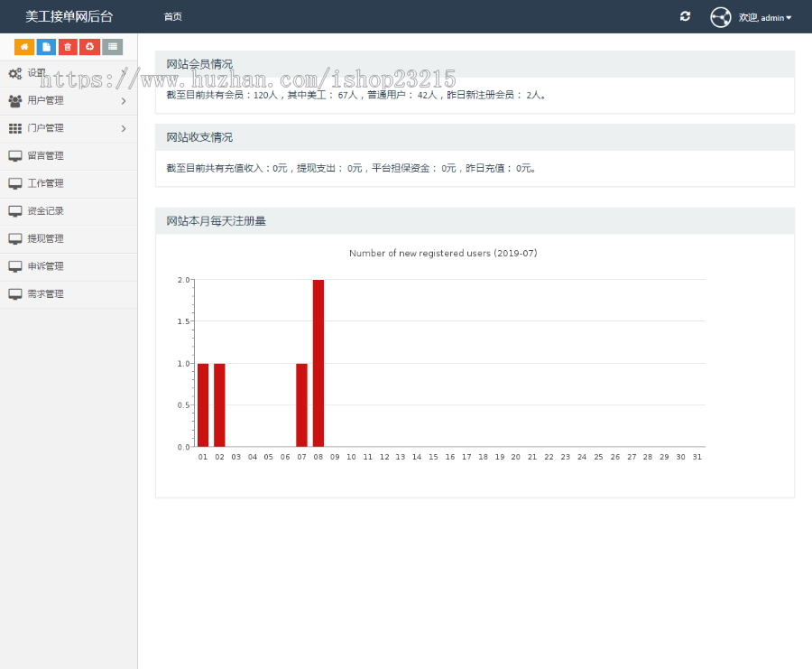This screenshot has width=812, height=669.
Task: Expand the 门户管理 chevron arrow
Action: (124, 128)
